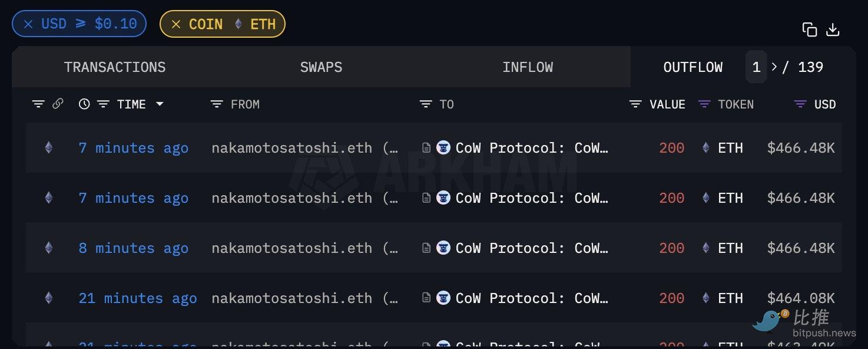
Task: Open first nakamotosatoshi.eth sender link
Action: pos(291,148)
